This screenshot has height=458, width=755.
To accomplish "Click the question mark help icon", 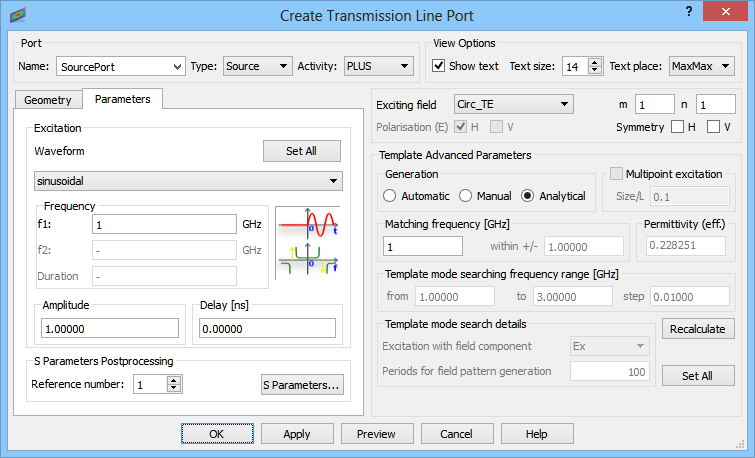I will (x=689, y=12).
